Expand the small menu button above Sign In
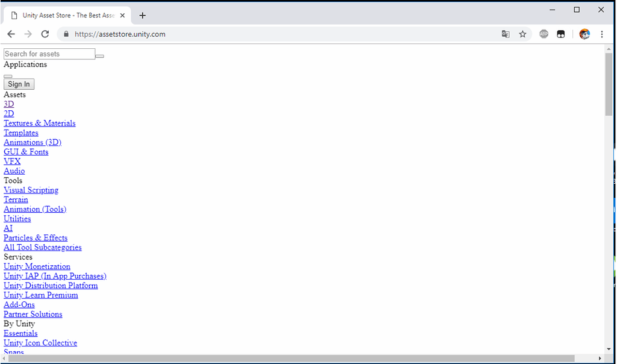The height and width of the screenshot is (364, 617). (x=8, y=76)
